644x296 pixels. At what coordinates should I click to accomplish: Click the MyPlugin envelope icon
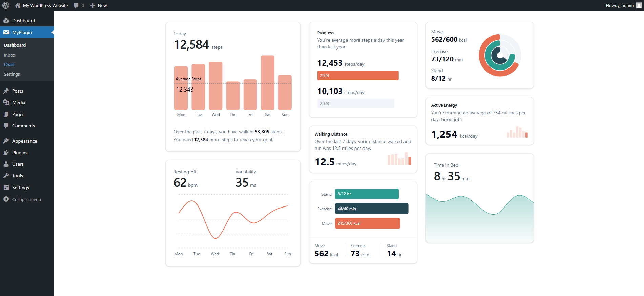click(x=6, y=32)
